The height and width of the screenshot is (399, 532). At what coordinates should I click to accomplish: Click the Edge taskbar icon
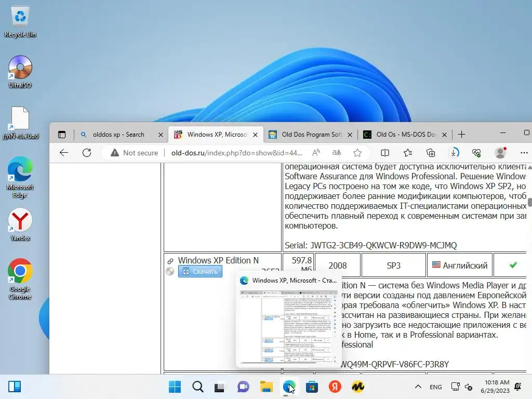[289, 387]
